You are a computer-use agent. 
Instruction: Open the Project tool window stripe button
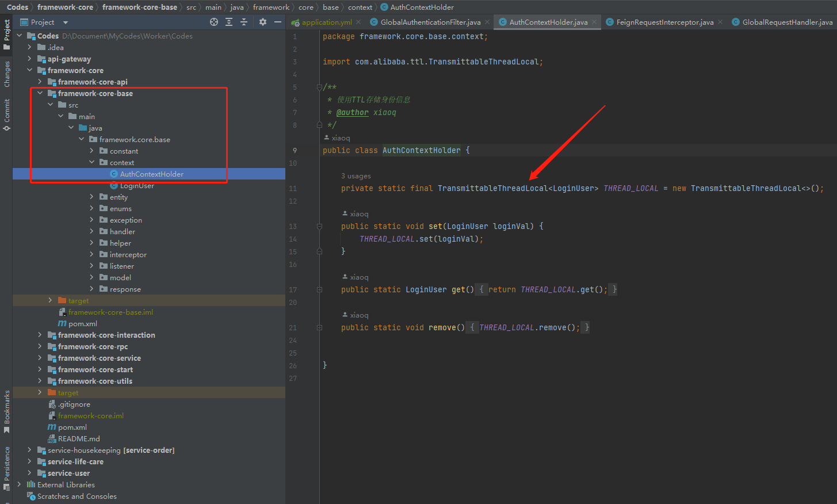[x=6, y=35]
